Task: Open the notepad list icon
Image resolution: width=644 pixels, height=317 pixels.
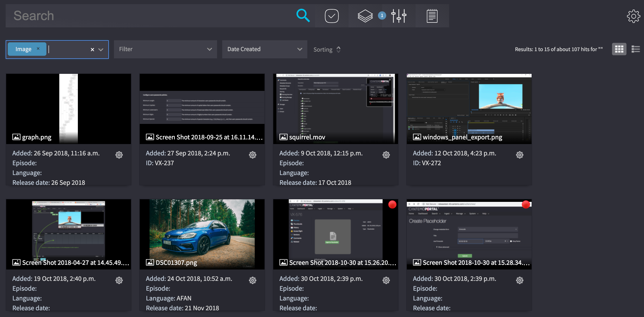Action: click(432, 16)
